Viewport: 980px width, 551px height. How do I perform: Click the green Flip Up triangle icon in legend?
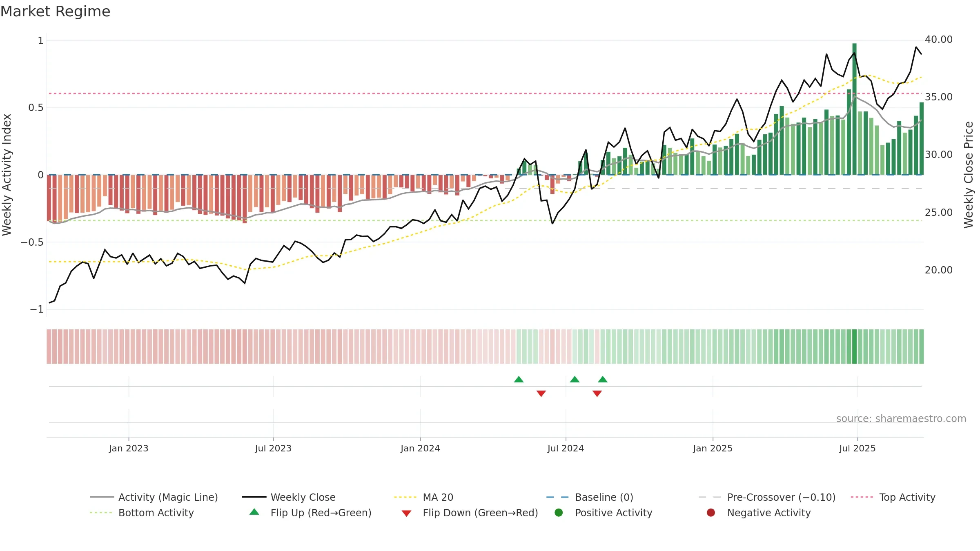point(254,512)
